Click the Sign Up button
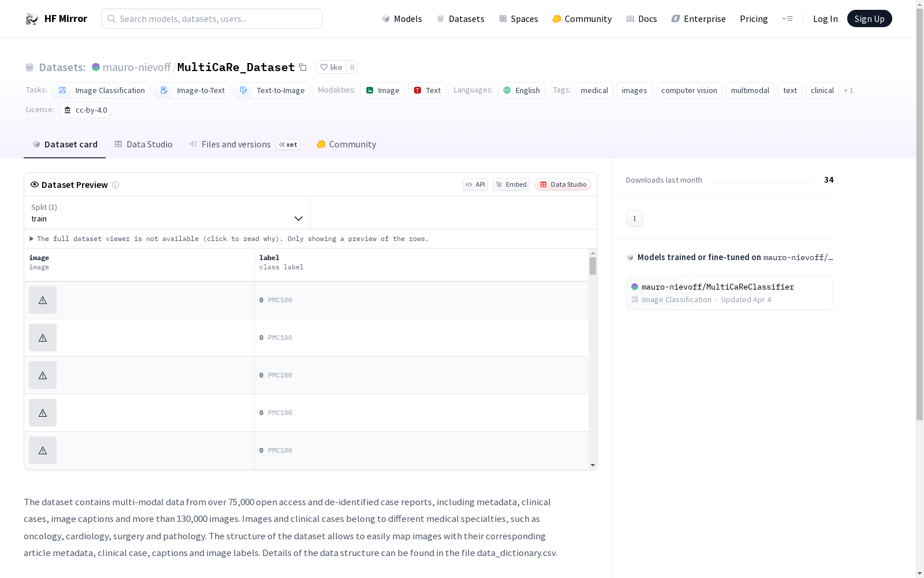The height and width of the screenshot is (578, 924). click(x=869, y=19)
